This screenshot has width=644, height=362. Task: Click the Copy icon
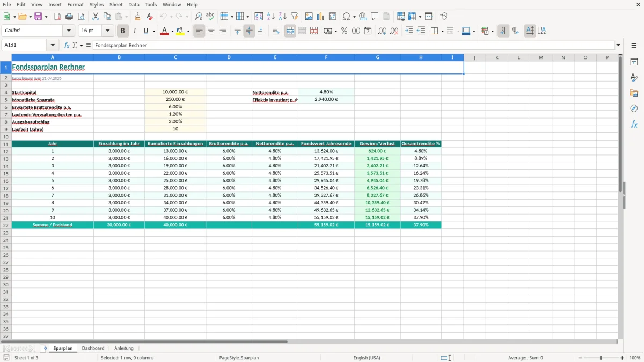point(107,17)
